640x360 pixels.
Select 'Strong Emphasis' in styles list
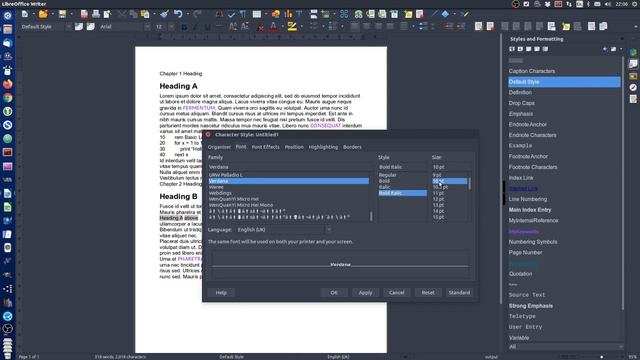pos(531,306)
